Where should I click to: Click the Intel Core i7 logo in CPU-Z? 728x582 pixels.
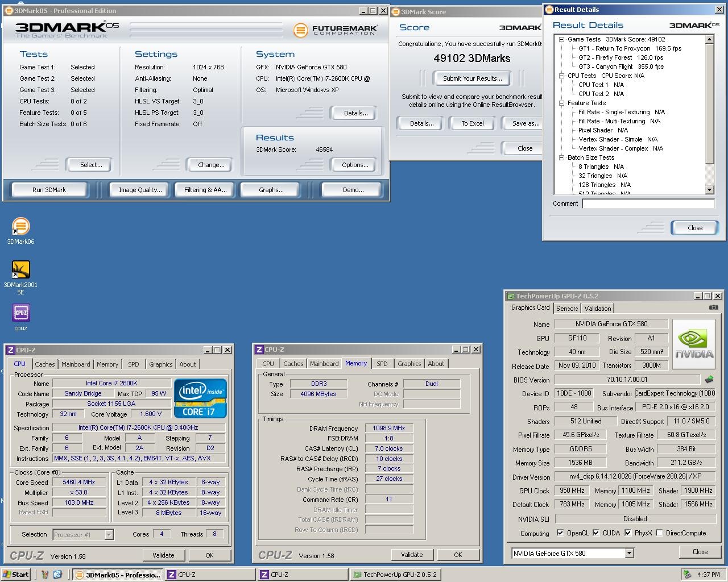[200, 398]
